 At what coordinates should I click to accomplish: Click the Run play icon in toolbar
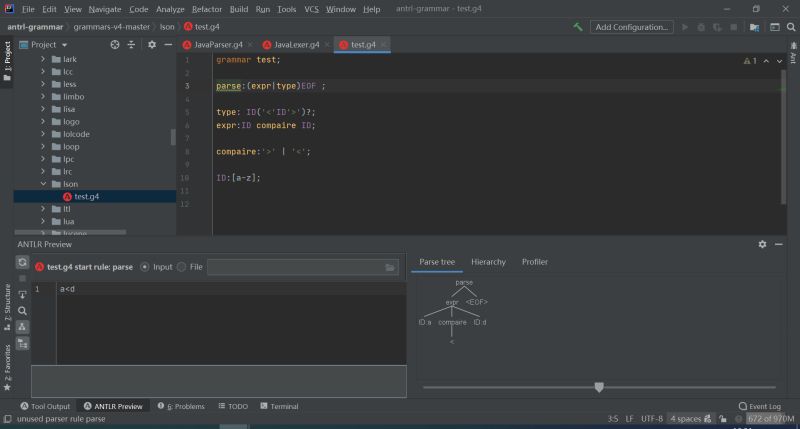click(x=685, y=27)
